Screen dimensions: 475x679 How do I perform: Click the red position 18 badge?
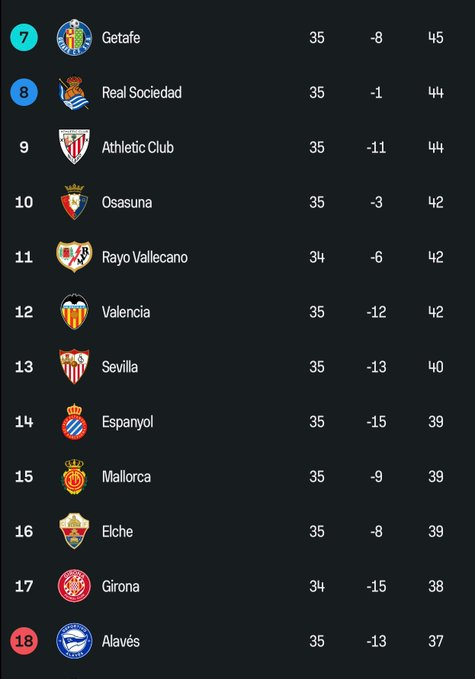24,641
